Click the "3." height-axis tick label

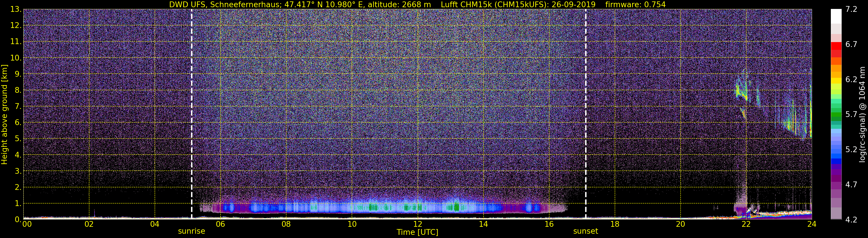[18, 171]
